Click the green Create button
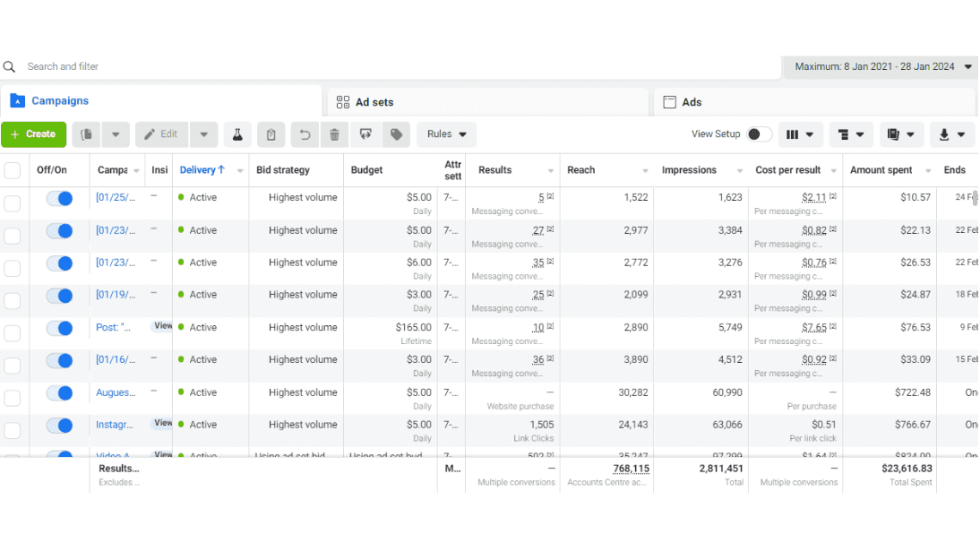980x560 pixels. [x=33, y=134]
